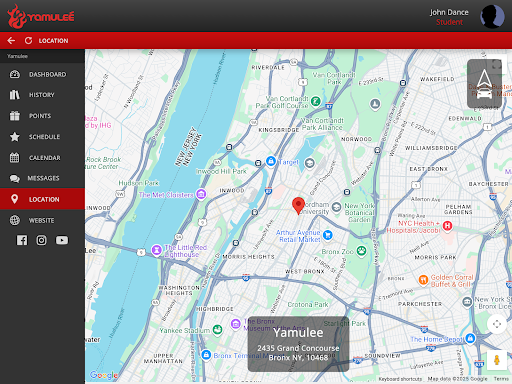The width and height of the screenshot is (512, 384).
Task: Select the Website globe entry
Action: (42, 220)
